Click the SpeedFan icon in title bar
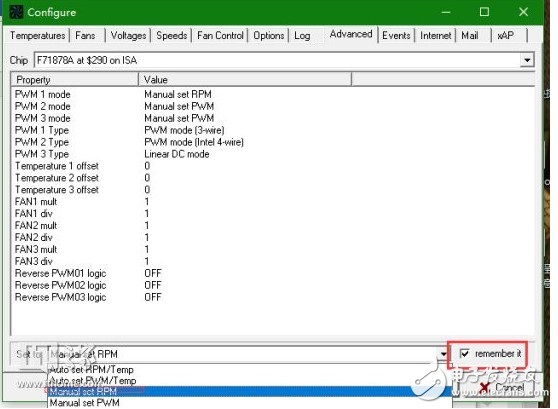Viewport: 558px width, 409px height. 16,12
